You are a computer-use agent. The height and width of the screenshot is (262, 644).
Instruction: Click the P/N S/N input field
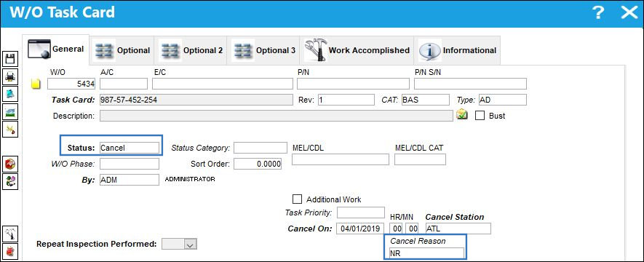tap(470, 84)
